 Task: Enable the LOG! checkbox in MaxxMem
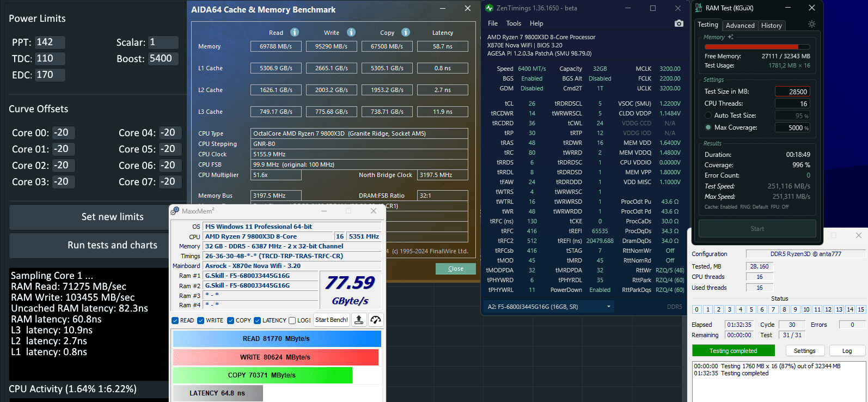click(x=292, y=320)
